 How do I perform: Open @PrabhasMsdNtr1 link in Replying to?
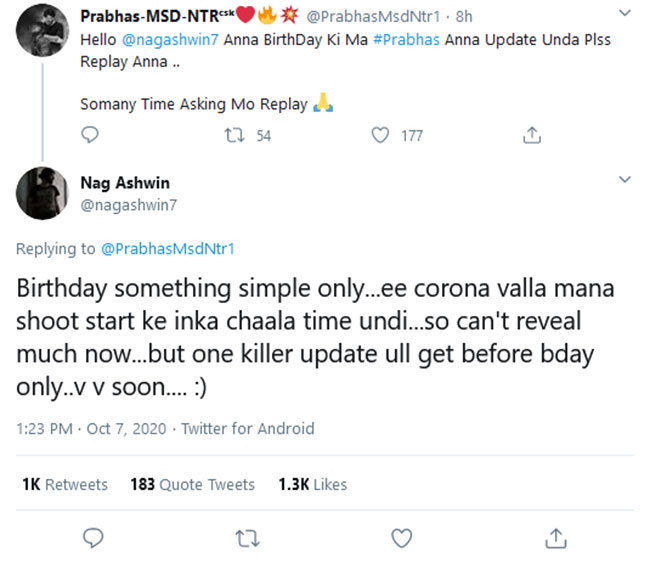pos(168,249)
